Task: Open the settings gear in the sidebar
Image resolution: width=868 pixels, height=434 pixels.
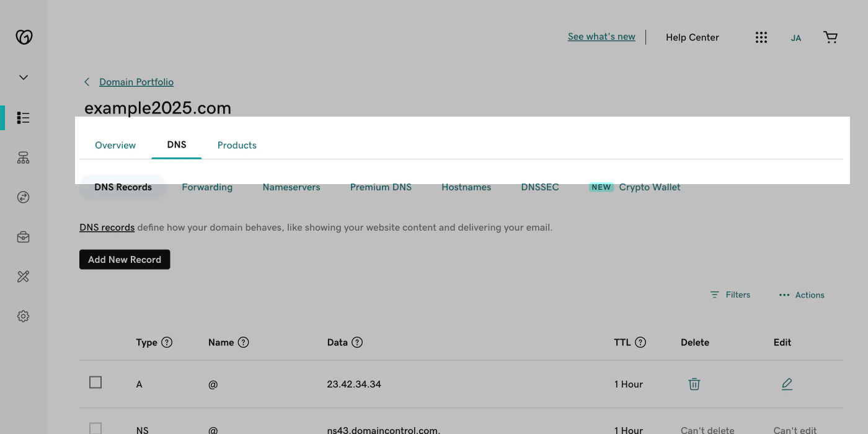Action: tap(23, 316)
